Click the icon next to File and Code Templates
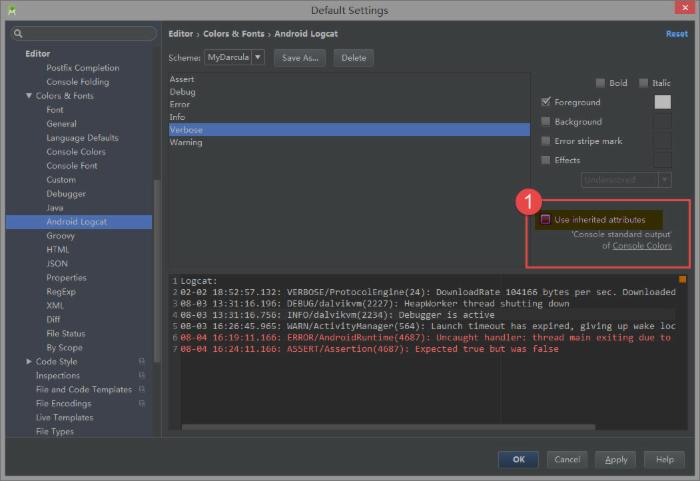 point(142,390)
